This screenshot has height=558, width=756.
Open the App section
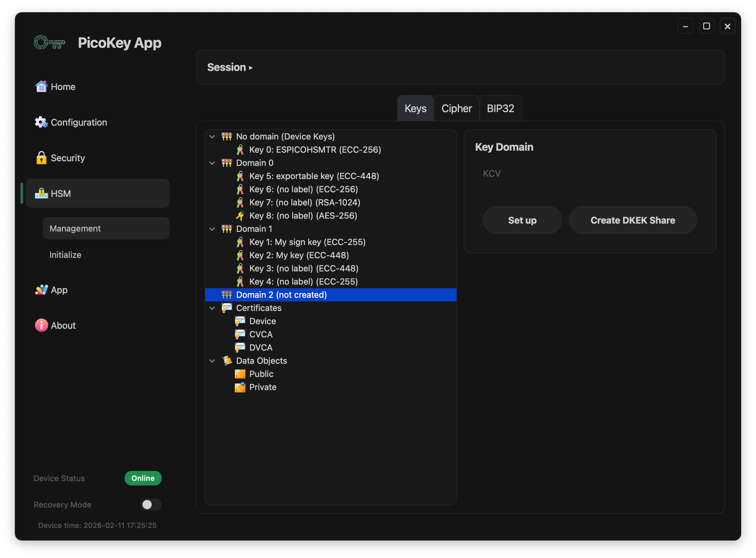[59, 290]
